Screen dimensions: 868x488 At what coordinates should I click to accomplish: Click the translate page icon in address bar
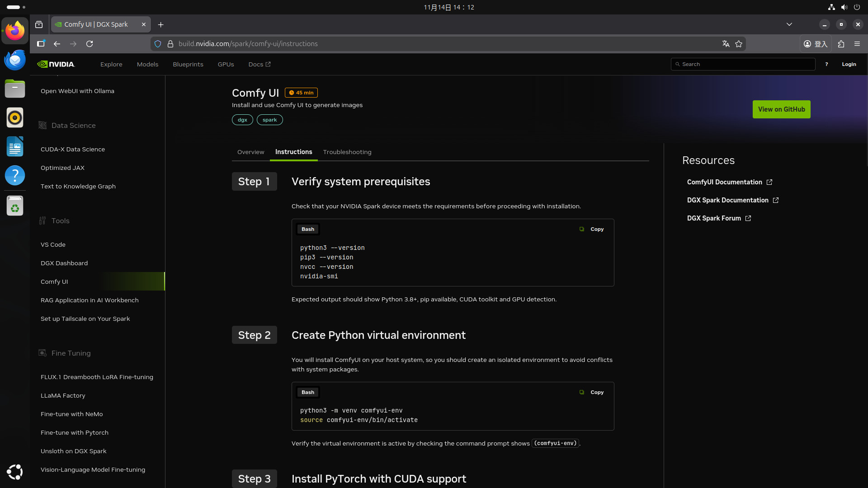726,44
